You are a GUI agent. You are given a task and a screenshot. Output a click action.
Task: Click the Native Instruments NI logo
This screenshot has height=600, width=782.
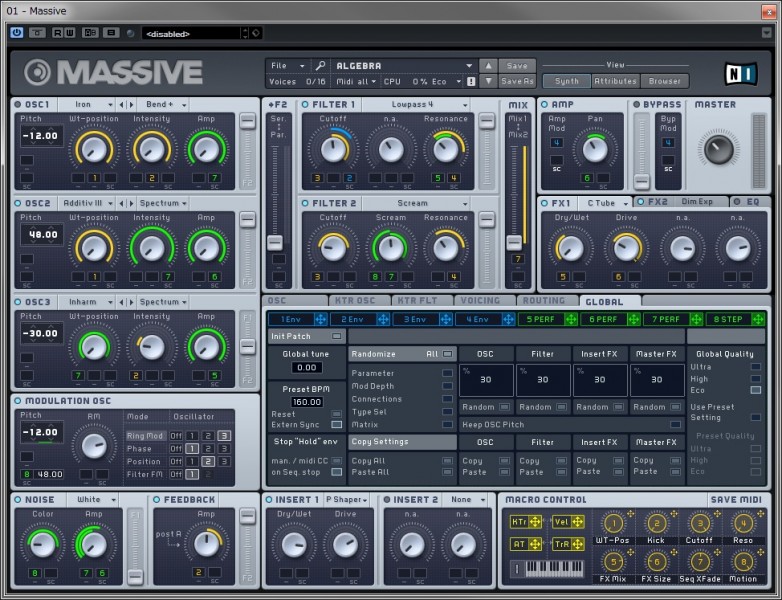(x=740, y=74)
